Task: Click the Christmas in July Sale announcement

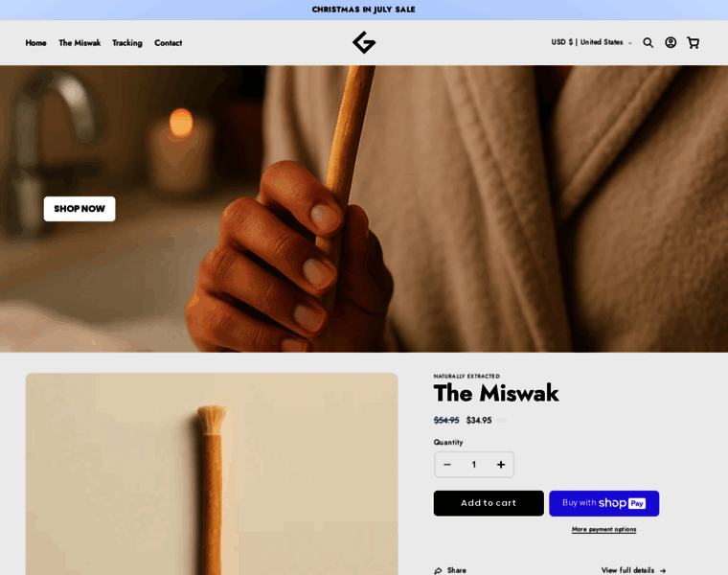Action: pyautogui.click(x=364, y=10)
